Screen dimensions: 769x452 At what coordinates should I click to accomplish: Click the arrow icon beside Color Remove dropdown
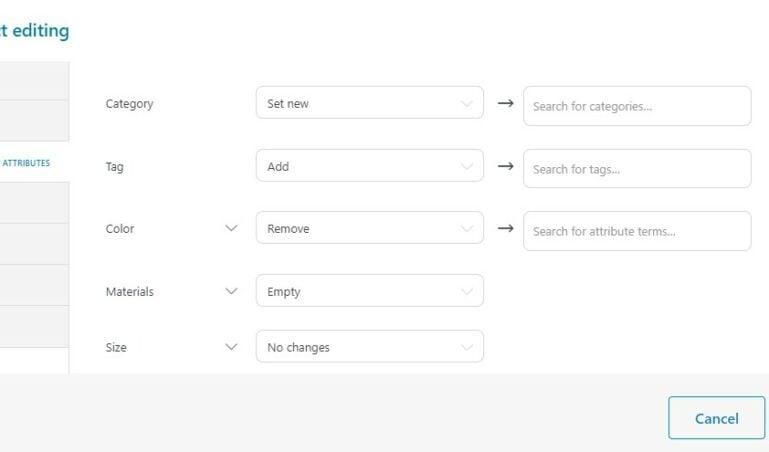pos(506,228)
